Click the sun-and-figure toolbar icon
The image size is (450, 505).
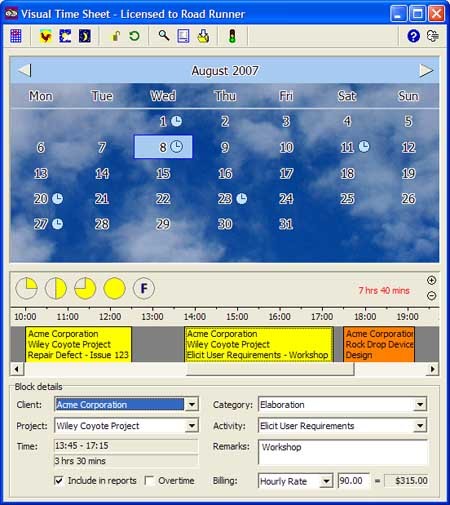(65, 36)
